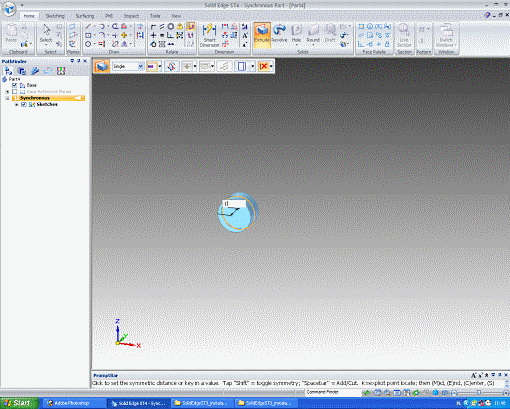This screenshot has height=409, width=510.
Task: Click the red X cancel icon on command bar
Action: point(263,66)
